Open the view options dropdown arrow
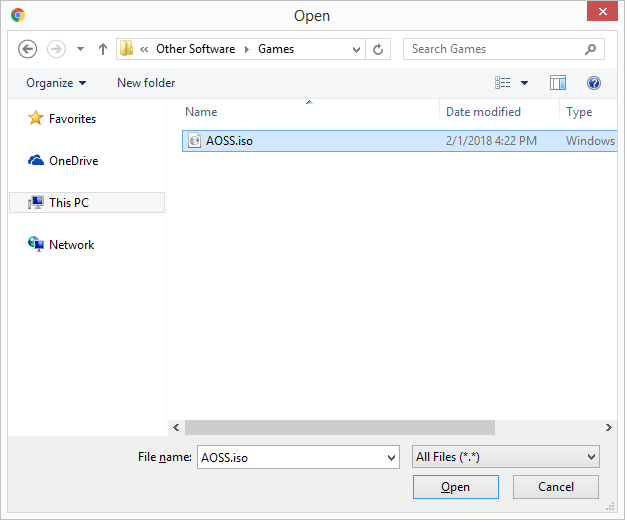Screen dimensions: 625x520 [525, 83]
